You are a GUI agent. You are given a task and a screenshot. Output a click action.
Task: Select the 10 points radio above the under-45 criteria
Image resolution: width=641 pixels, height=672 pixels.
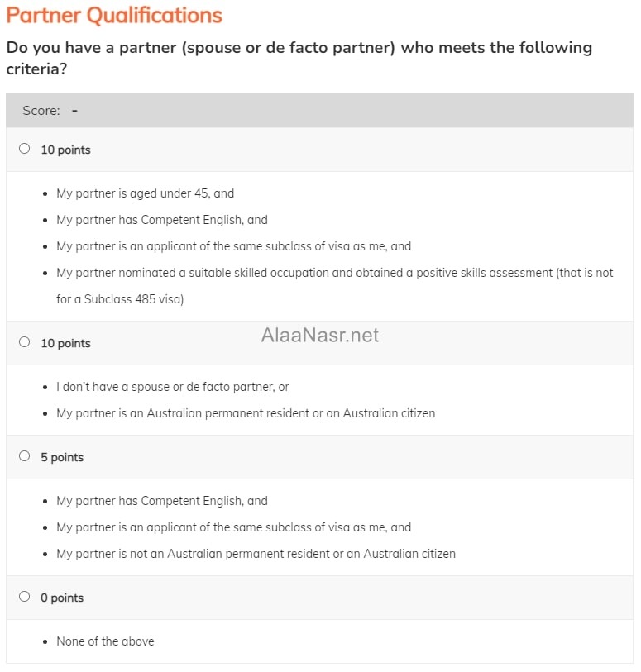point(24,149)
